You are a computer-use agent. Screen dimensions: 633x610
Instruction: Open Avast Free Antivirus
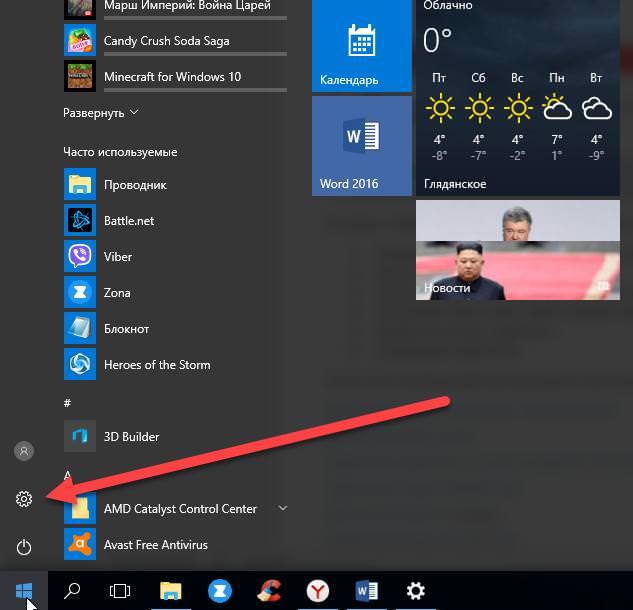pos(175,544)
